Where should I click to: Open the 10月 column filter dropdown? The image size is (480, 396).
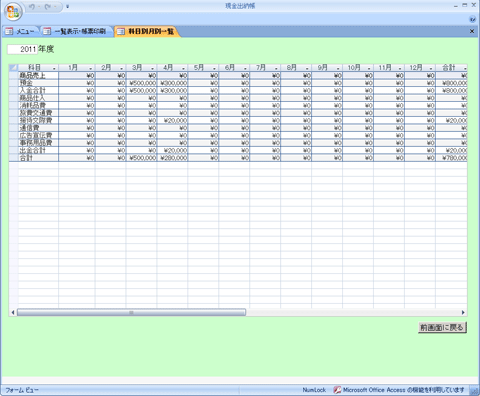click(x=369, y=68)
